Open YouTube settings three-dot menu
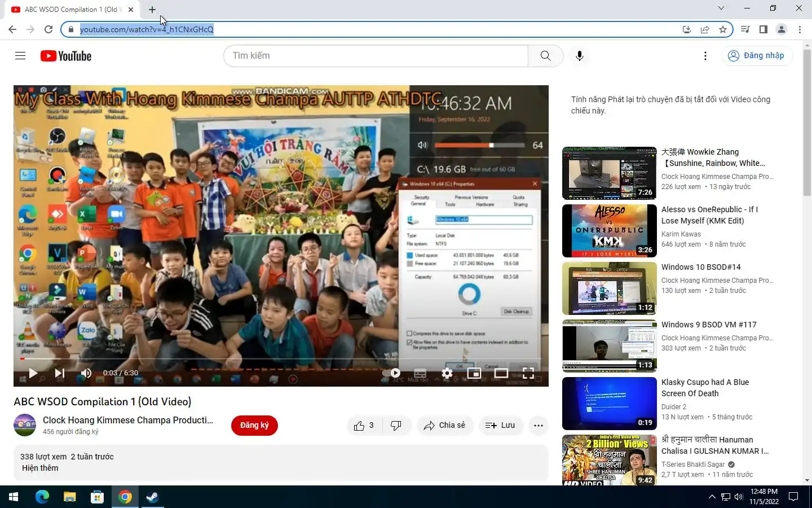The width and height of the screenshot is (812, 508). pos(705,56)
